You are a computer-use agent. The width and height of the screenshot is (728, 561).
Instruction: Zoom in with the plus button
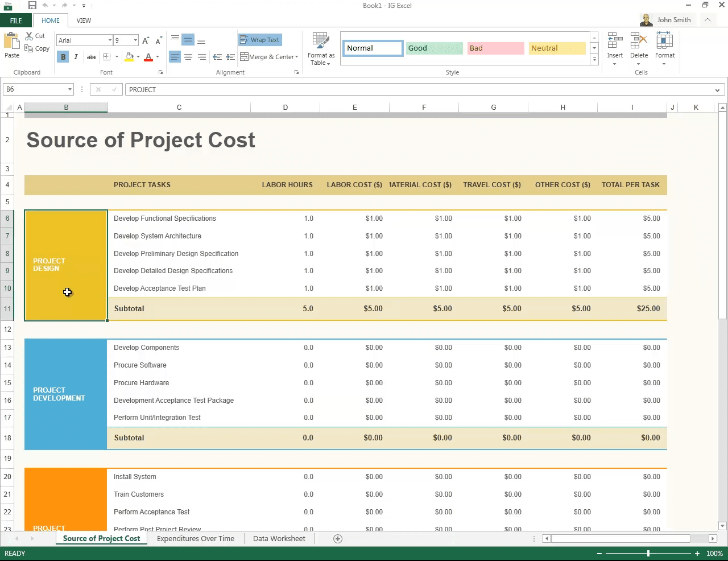[x=697, y=554]
